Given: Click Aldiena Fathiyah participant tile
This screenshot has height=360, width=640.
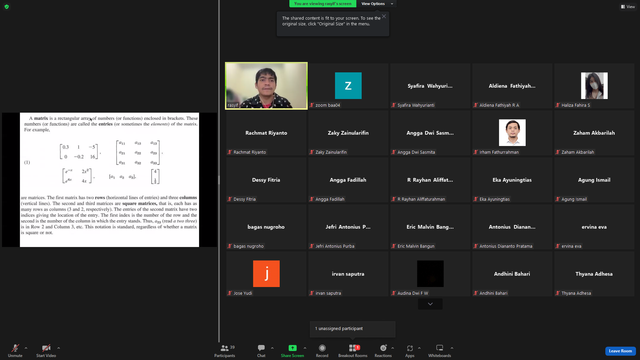Looking at the screenshot, I should pyautogui.click(x=512, y=86).
